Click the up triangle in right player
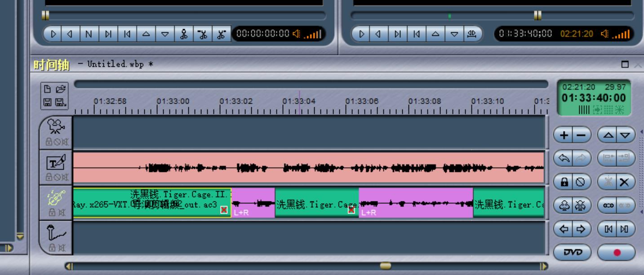This screenshot has height=275, width=644. 435,34
